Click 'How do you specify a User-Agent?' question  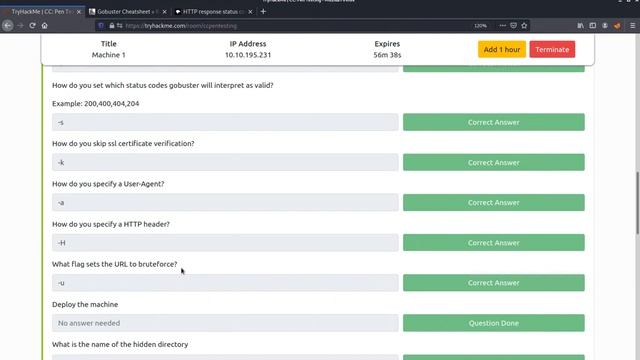(108, 184)
